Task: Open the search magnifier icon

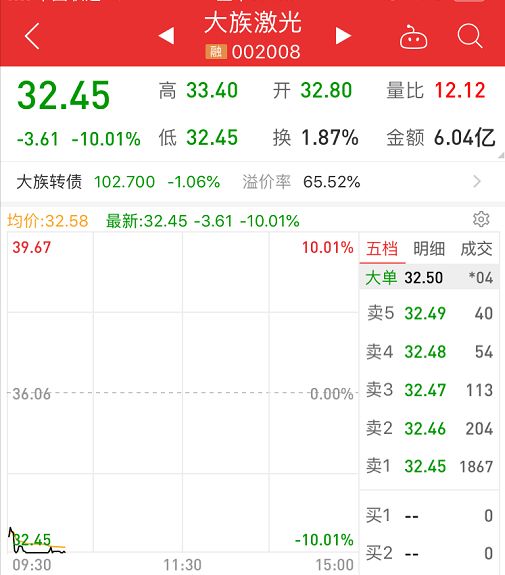Action: (x=470, y=36)
